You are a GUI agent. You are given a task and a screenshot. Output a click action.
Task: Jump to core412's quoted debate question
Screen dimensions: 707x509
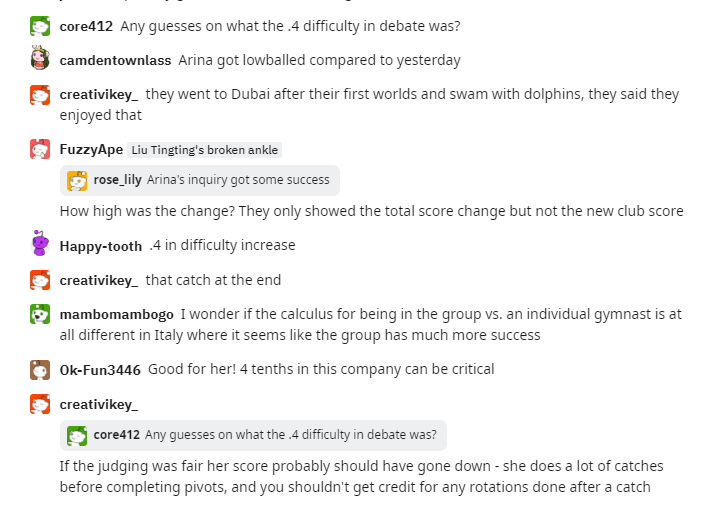(290, 435)
